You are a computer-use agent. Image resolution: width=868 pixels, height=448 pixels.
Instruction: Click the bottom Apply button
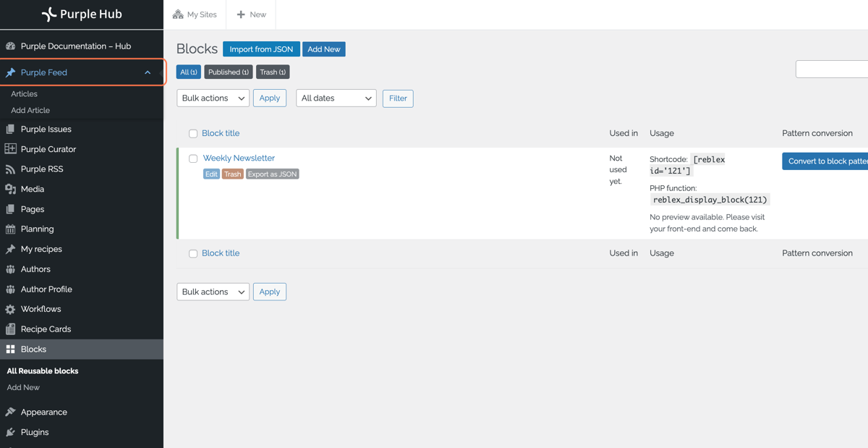[x=270, y=292]
